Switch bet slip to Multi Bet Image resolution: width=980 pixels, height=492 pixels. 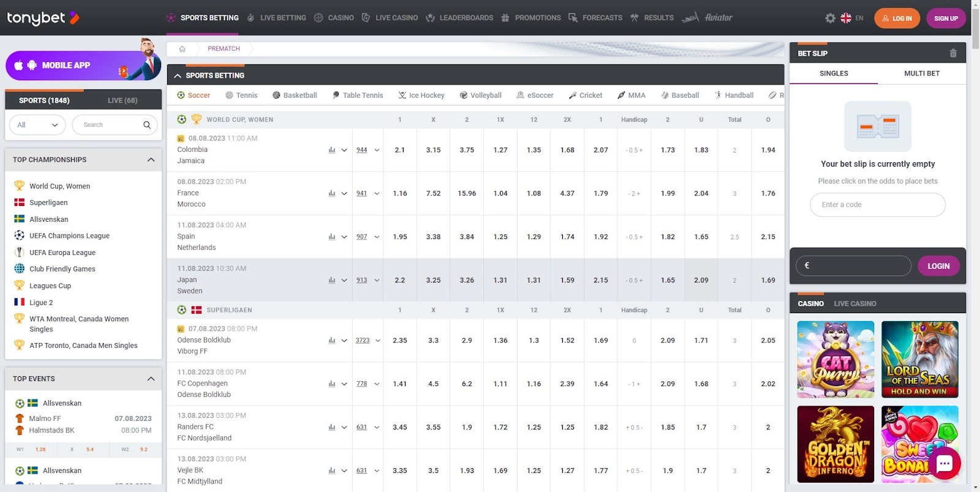coord(921,74)
